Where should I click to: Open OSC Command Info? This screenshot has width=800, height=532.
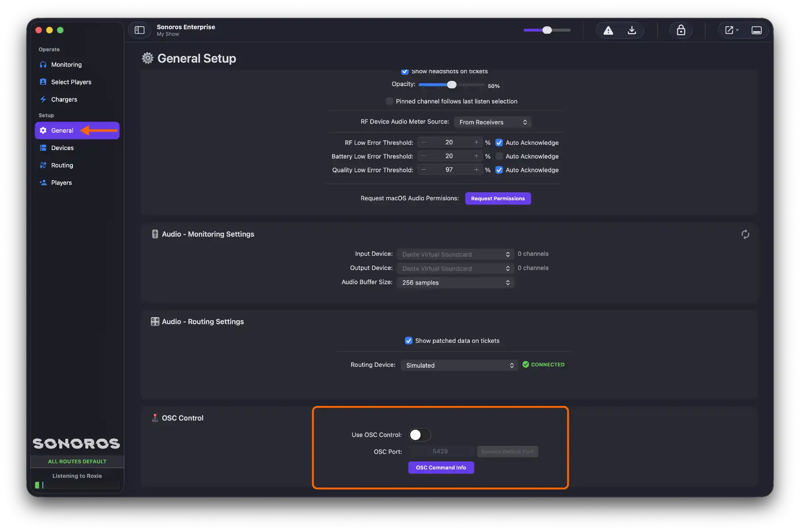(441, 468)
